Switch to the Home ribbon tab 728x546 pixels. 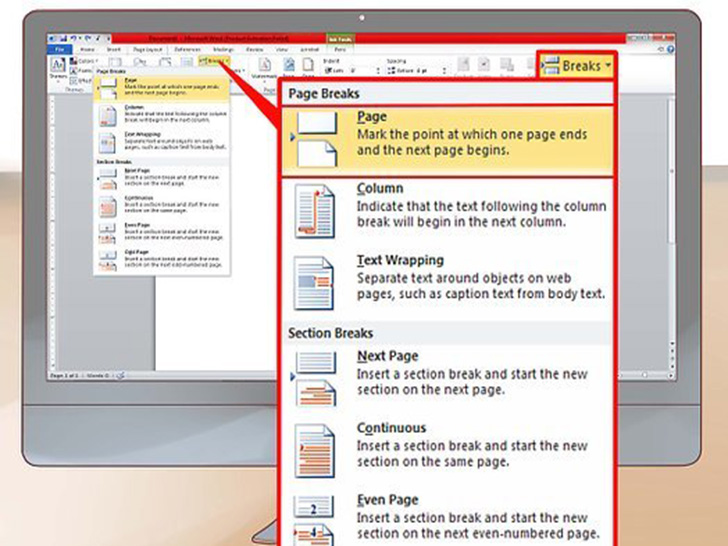pos(87,49)
